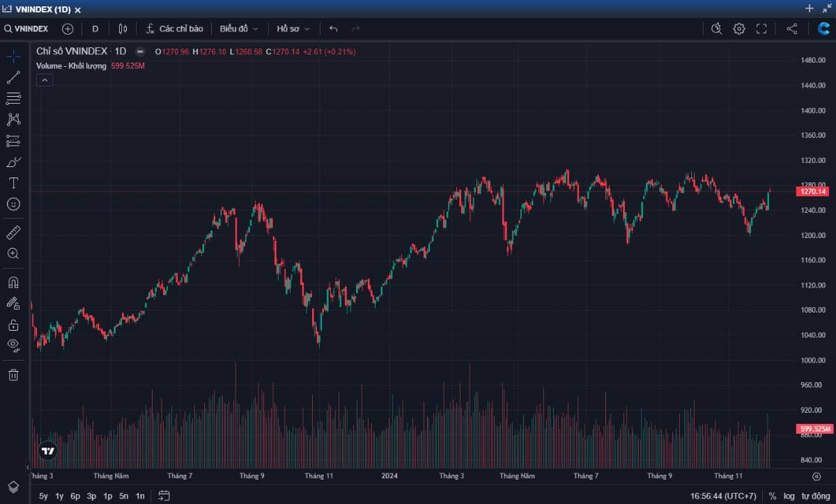
Task: Enter fullscreen mode
Action: point(761,29)
